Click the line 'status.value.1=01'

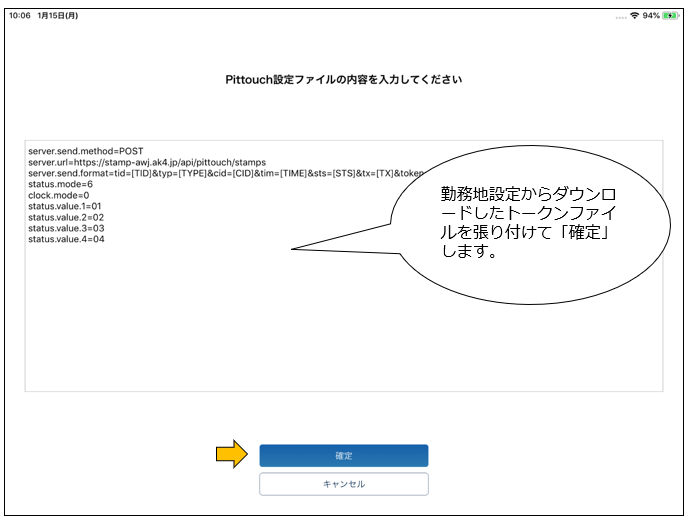pos(65,206)
